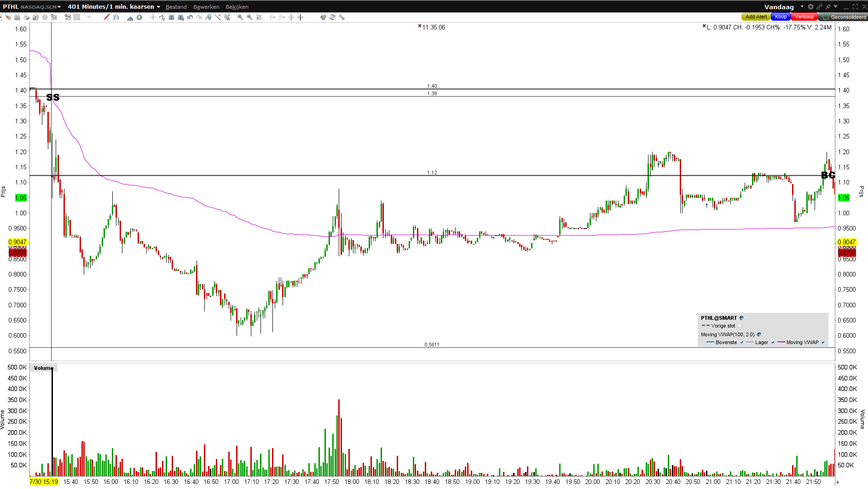This screenshot has height=489, width=868.
Task: Click the green dollar sign icon
Action: [x=139, y=17]
